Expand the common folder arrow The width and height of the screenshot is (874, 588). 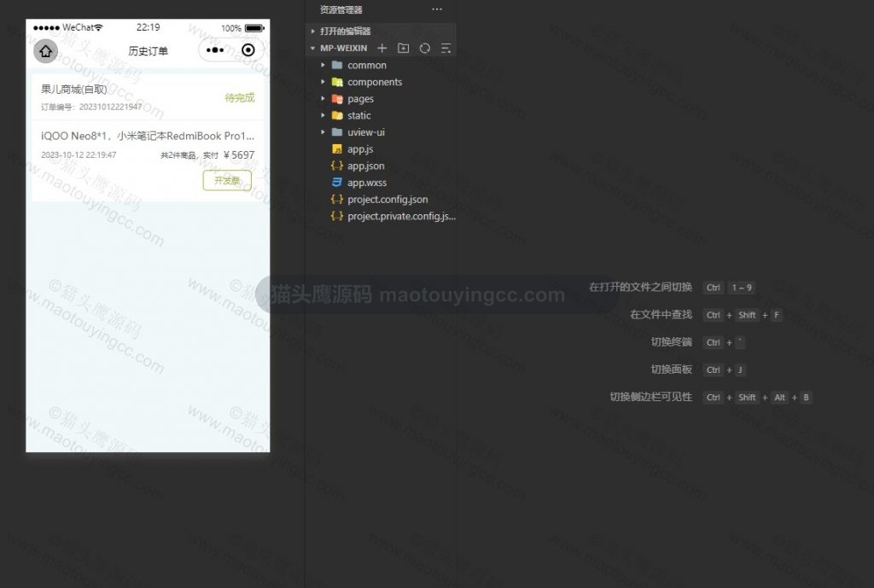point(323,65)
